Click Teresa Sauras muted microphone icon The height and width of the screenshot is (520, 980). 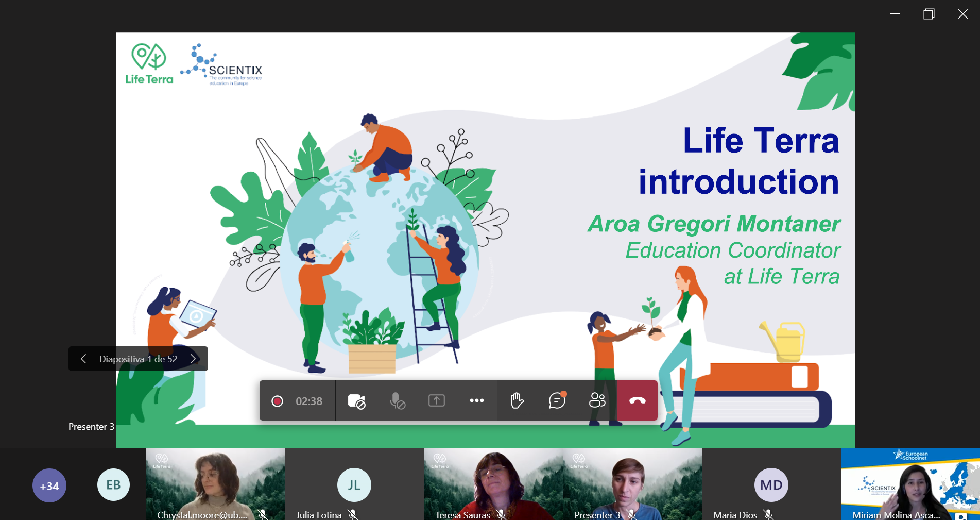[x=501, y=514]
